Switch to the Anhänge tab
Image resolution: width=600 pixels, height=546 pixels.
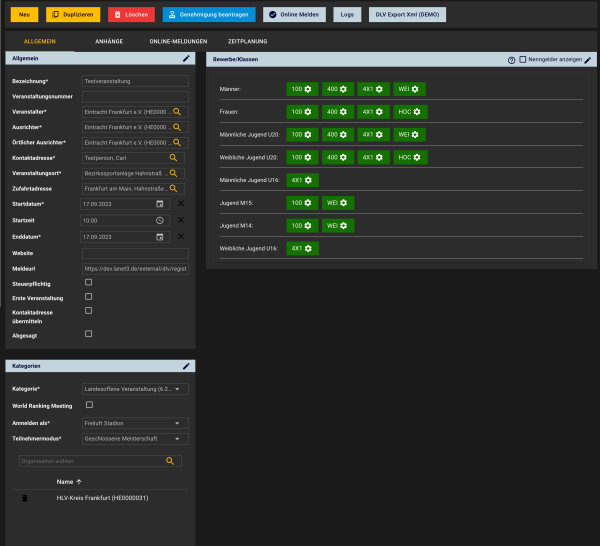tap(109, 41)
